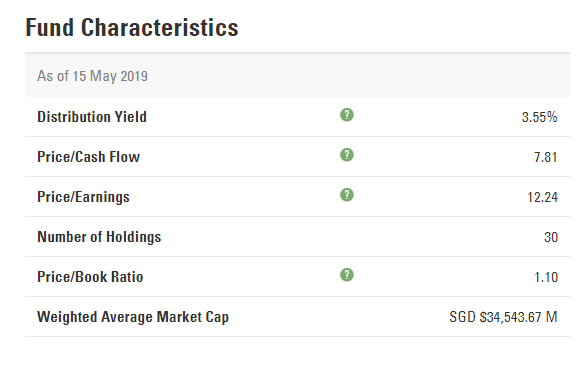
Task: Click the Price/Earnings label
Action: click(83, 197)
